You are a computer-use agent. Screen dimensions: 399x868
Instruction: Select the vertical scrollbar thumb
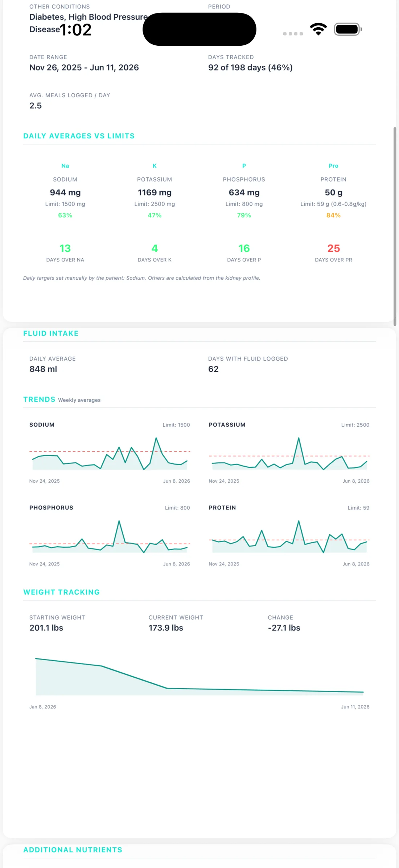(395, 226)
